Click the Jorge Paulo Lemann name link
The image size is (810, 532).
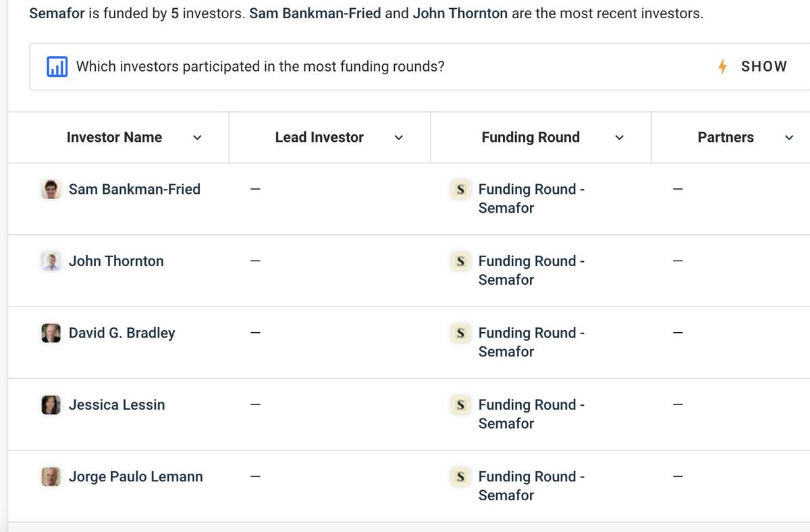pos(136,477)
